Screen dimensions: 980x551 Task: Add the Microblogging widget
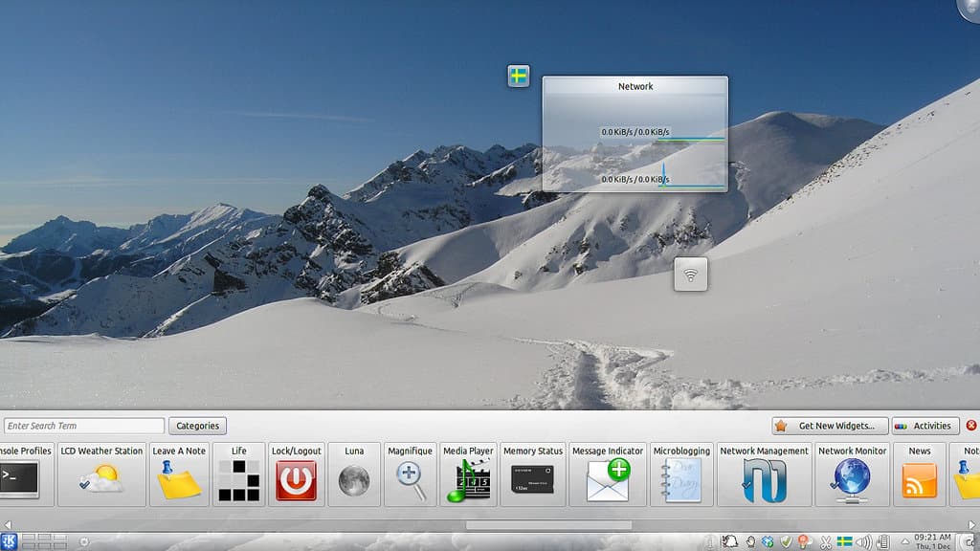(x=681, y=474)
